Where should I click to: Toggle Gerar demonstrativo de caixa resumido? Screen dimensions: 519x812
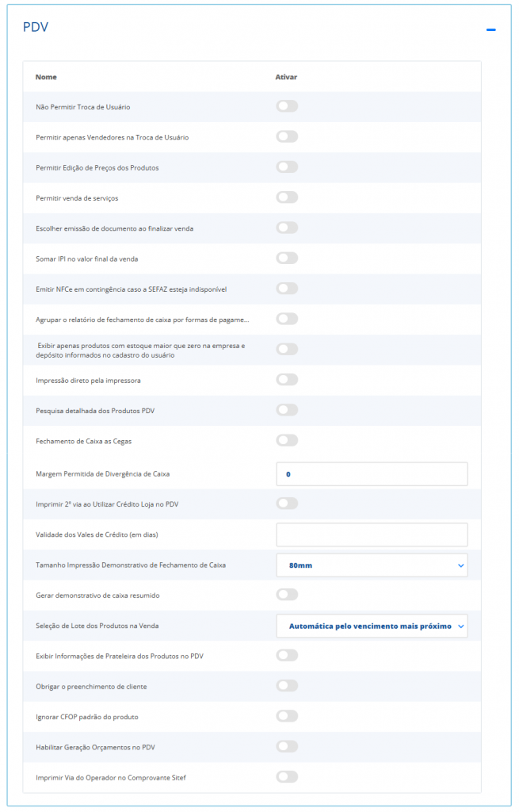(287, 595)
